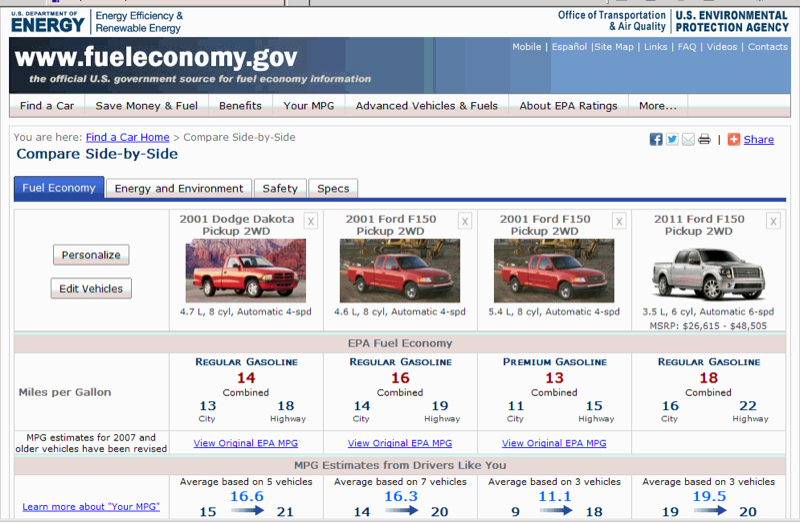
Task: Click the www.fueleconomy.gov banner title
Action: (x=156, y=57)
